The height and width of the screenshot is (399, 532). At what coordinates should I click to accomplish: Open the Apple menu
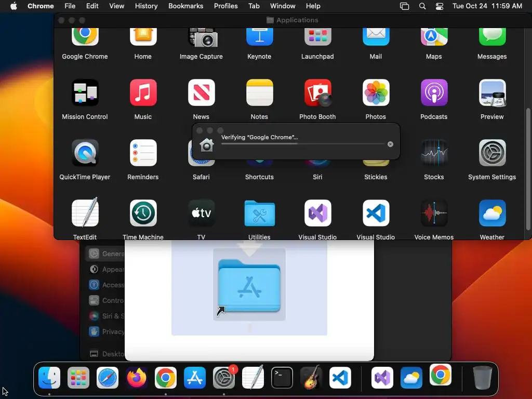click(x=14, y=6)
